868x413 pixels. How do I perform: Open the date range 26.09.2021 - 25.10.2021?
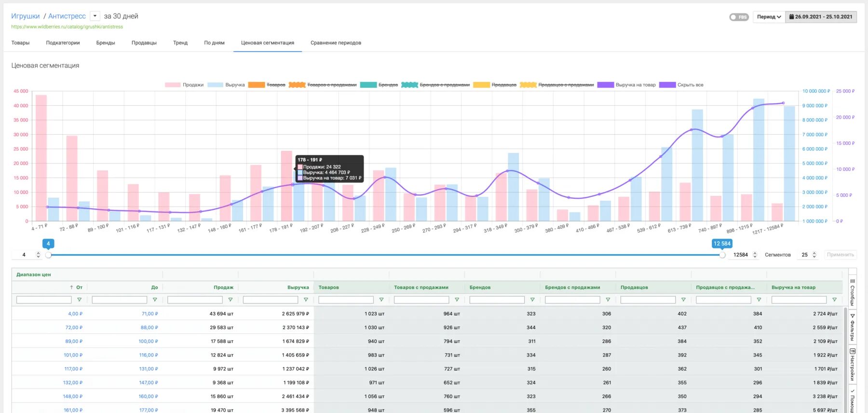(x=821, y=17)
